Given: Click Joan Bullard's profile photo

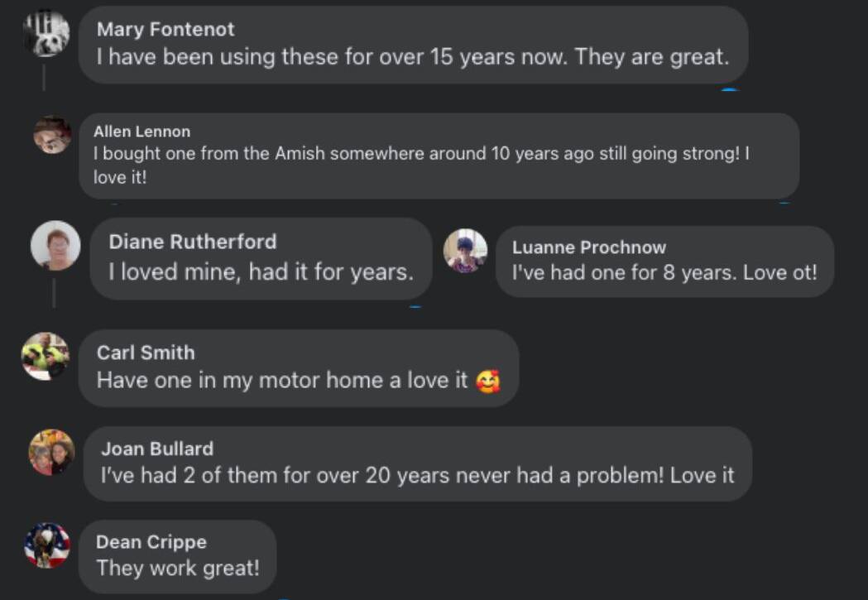Looking at the screenshot, I should tap(51, 453).
